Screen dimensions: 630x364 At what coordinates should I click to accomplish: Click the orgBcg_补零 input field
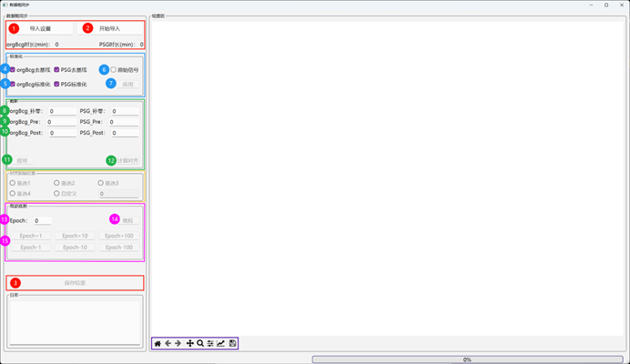pyautogui.click(x=62, y=111)
